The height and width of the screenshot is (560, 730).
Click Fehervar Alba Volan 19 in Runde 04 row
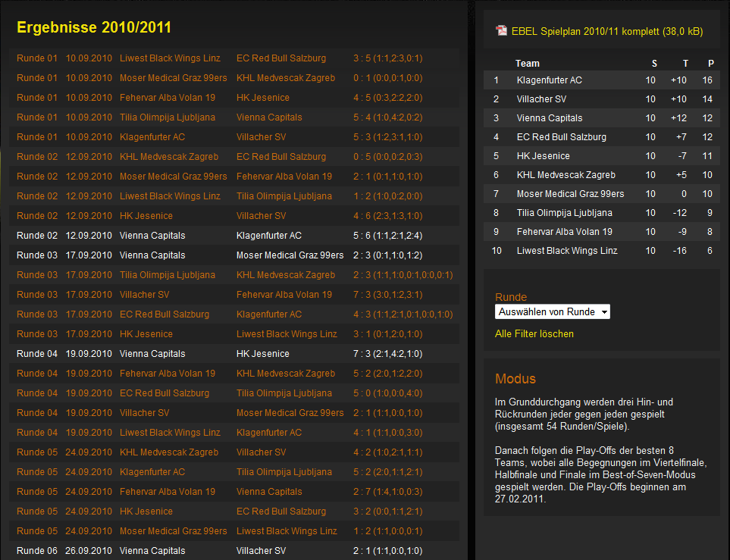(x=167, y=374)
